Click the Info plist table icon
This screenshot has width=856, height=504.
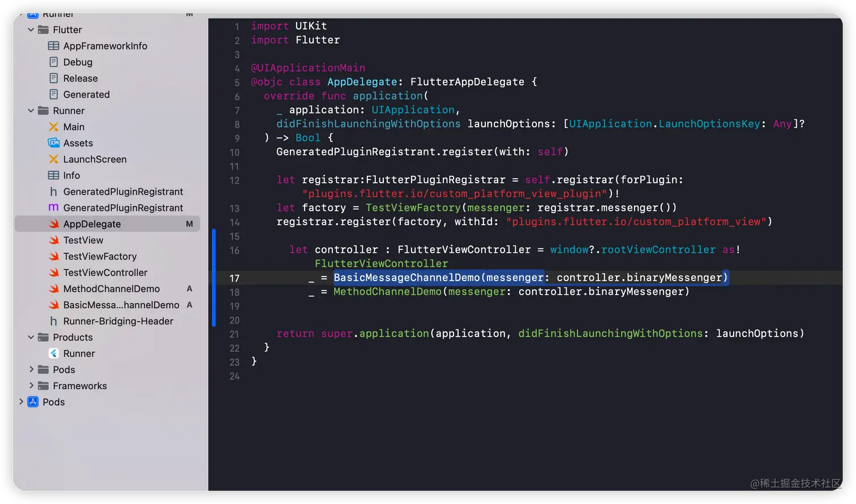click(x=54, y=175)
